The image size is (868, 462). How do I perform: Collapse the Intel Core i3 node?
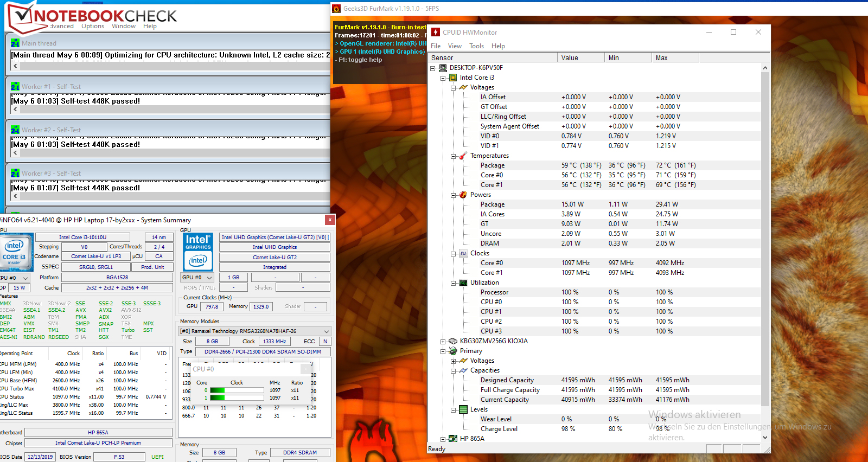(443, 78)
